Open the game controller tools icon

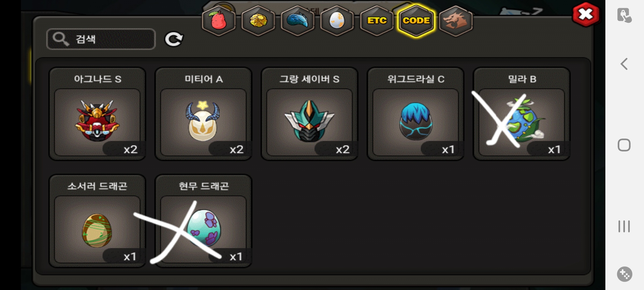[624, 274]
